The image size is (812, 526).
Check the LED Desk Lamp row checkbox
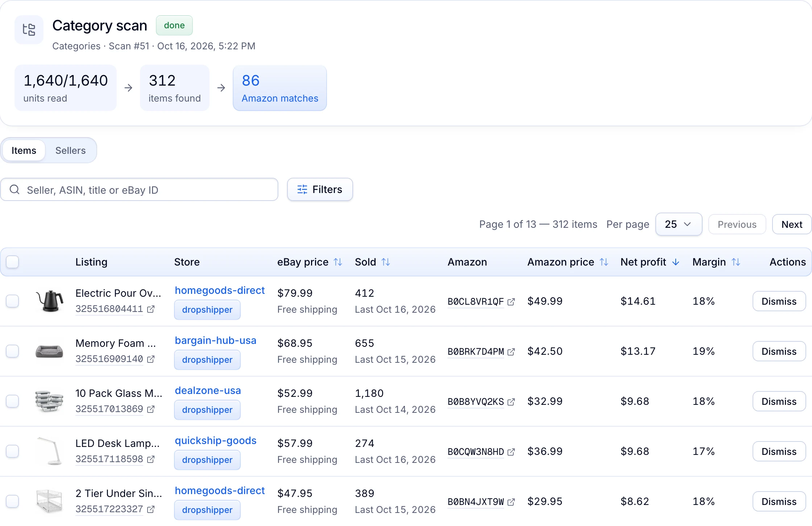point(12,451)
